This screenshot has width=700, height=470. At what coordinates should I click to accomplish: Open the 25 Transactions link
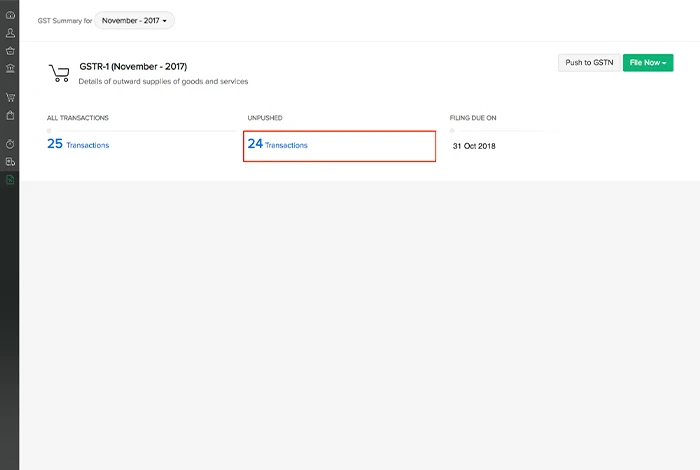(78, 144)
